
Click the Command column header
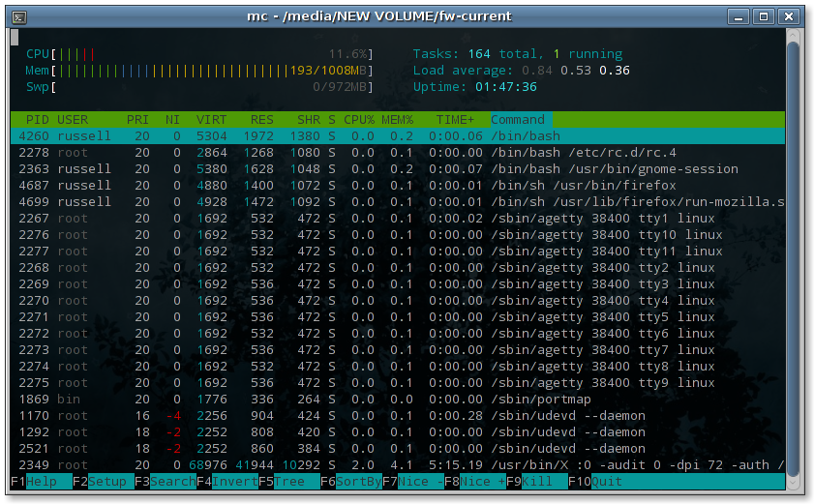(521, 120)
